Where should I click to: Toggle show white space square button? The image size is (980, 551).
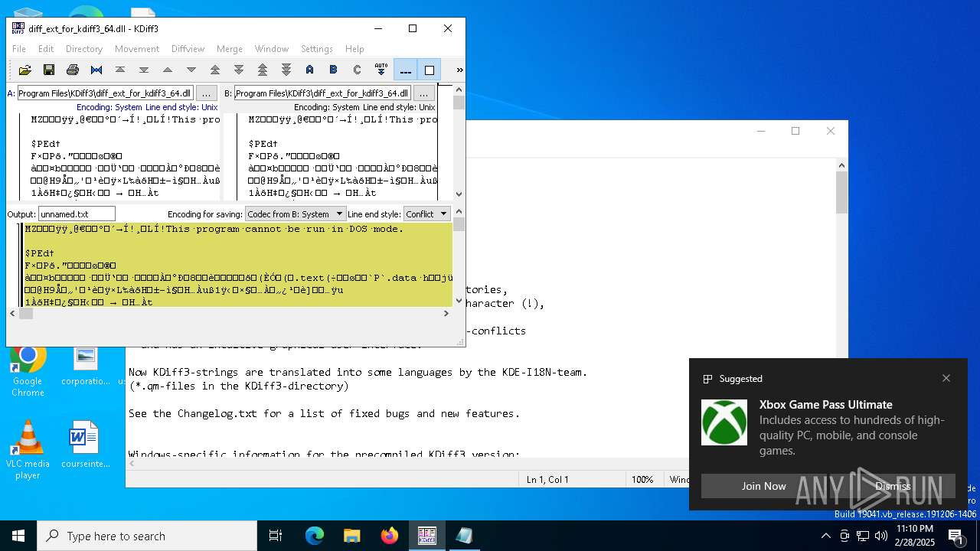point(430,70)
